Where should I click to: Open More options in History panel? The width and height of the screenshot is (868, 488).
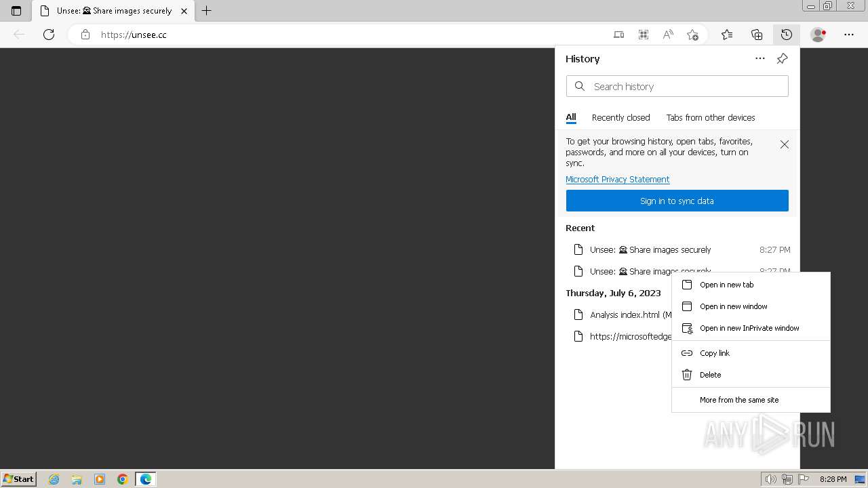coord(760,59)
